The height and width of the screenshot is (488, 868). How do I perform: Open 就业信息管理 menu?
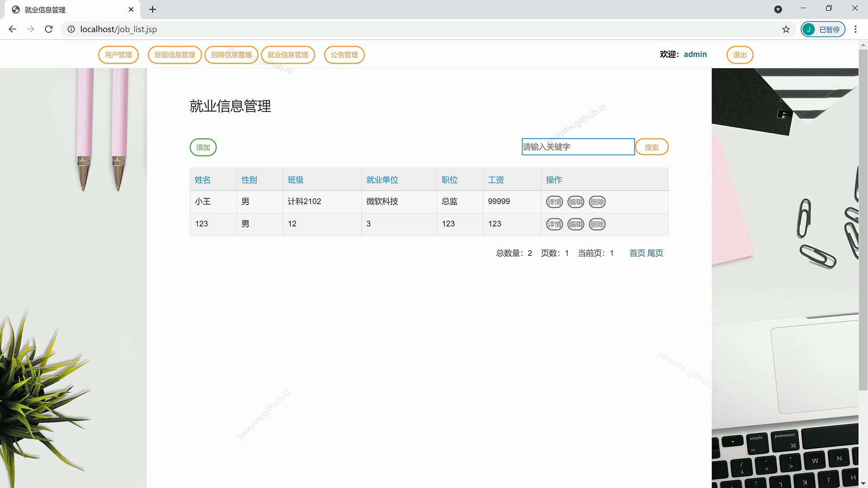[288, 55]
